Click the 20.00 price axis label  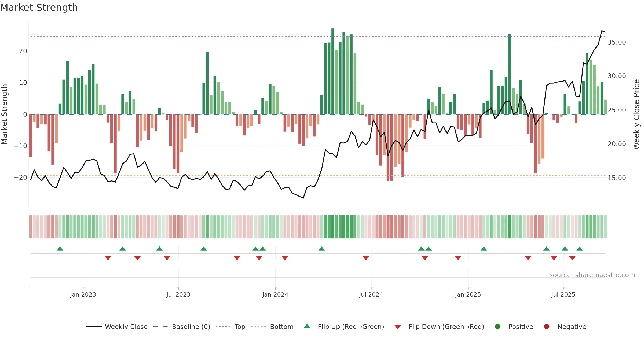click(x=617, y=144)
